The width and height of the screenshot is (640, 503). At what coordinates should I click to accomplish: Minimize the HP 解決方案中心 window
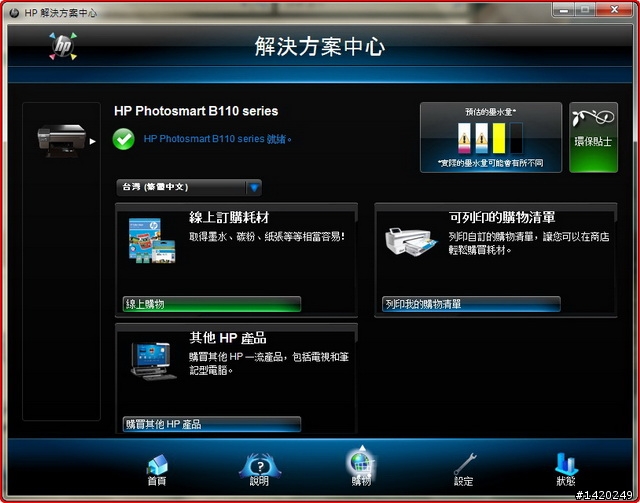click(564, 10)
